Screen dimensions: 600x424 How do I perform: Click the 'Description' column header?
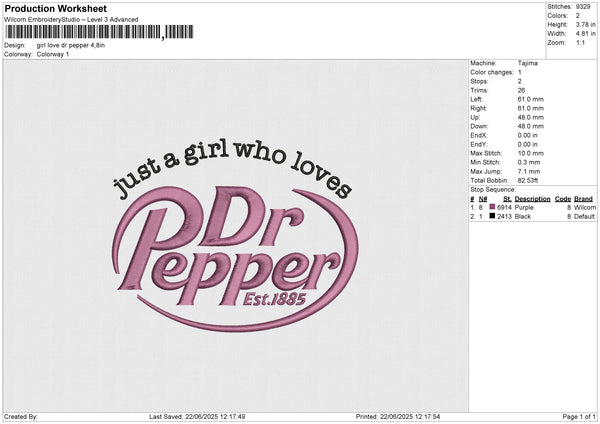coord(532,199)
